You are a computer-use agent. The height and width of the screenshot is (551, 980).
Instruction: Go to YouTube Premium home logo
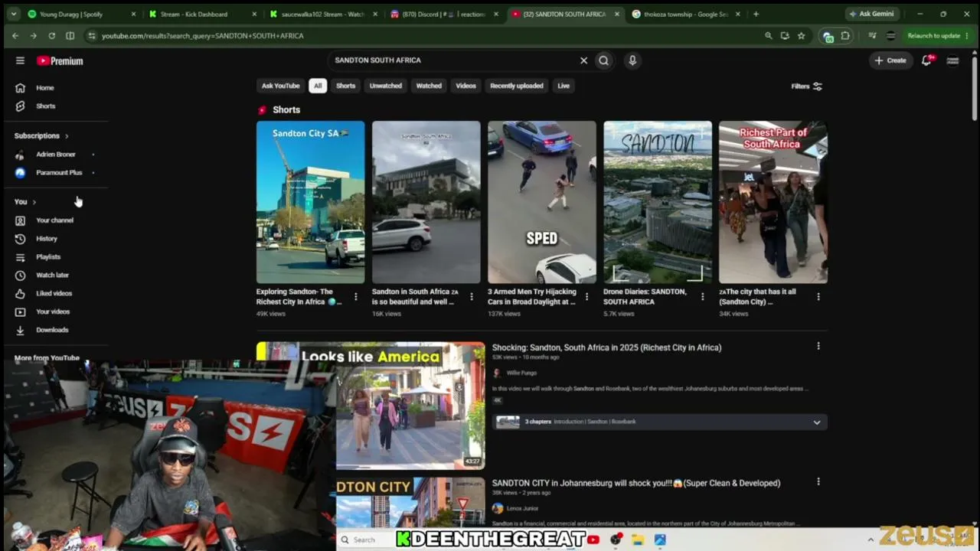[x=60, y=60]
